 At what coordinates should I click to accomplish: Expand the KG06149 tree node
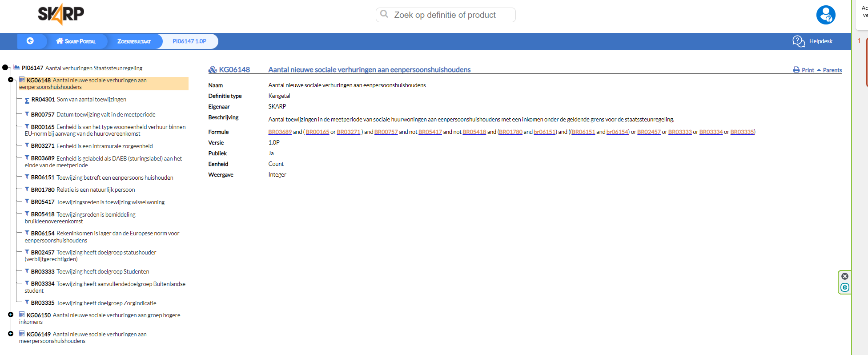pos(11,334)
